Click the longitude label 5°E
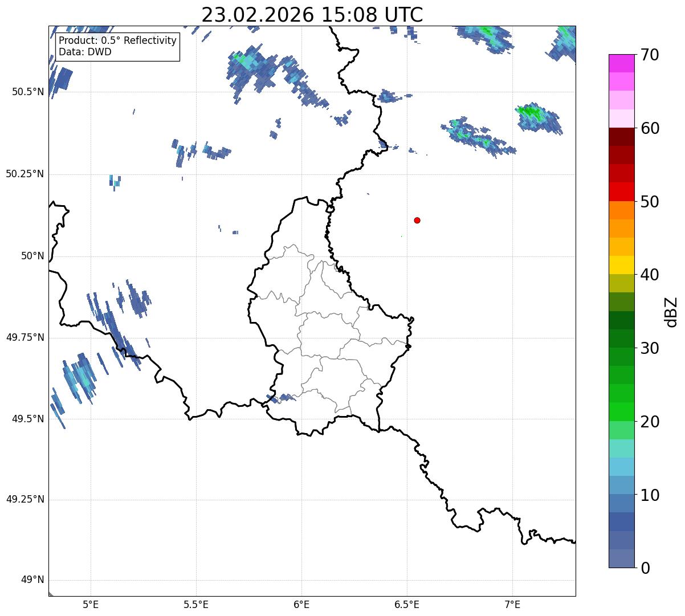The height and width of the screenshot is (616, 685). pyautogui.click(x=91, y=604)
